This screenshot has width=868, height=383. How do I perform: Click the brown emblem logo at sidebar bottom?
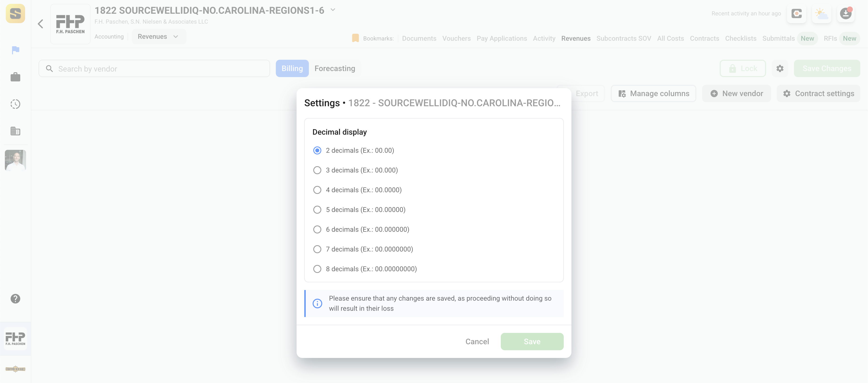15,369
